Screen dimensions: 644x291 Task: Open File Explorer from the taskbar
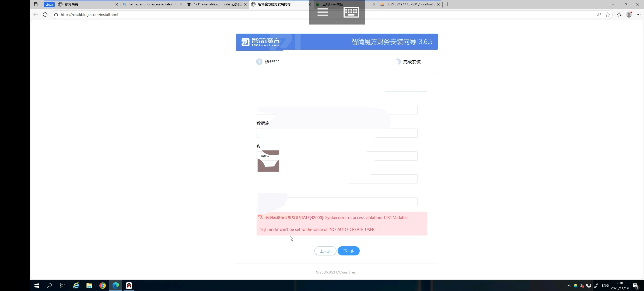(89, 286)
